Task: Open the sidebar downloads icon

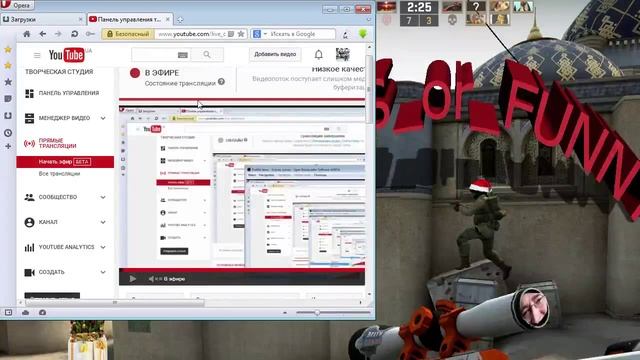Action: click(x=8, y=116)
